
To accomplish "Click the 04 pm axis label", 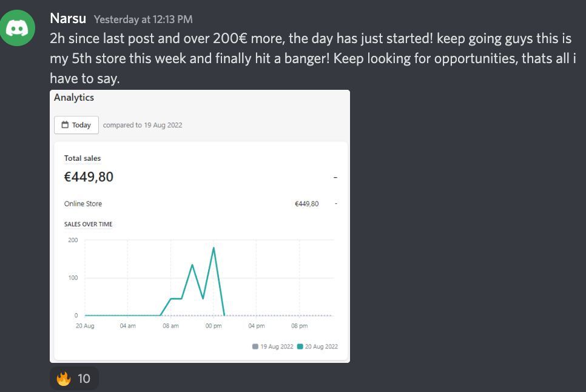I will tap(257, 326).
